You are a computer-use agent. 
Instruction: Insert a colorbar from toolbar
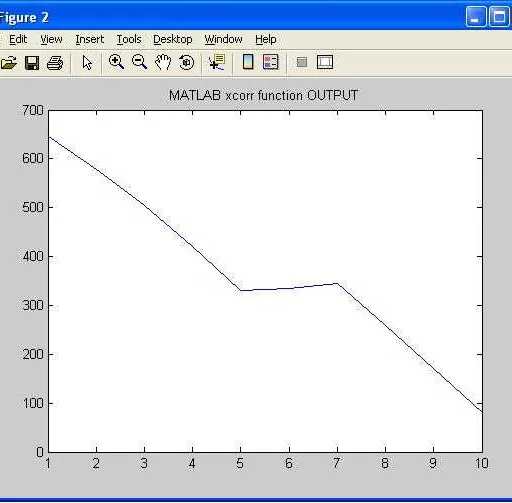coord(248,62)
